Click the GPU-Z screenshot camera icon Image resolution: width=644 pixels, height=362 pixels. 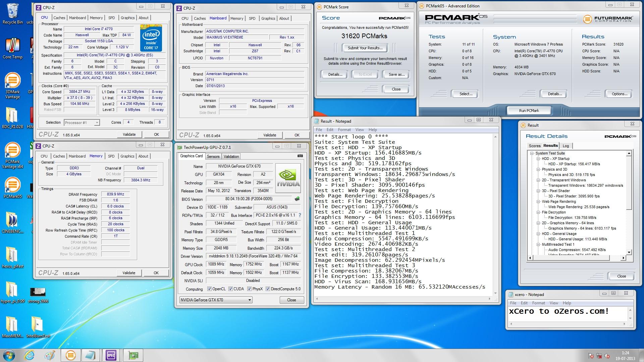click(300, 156)
